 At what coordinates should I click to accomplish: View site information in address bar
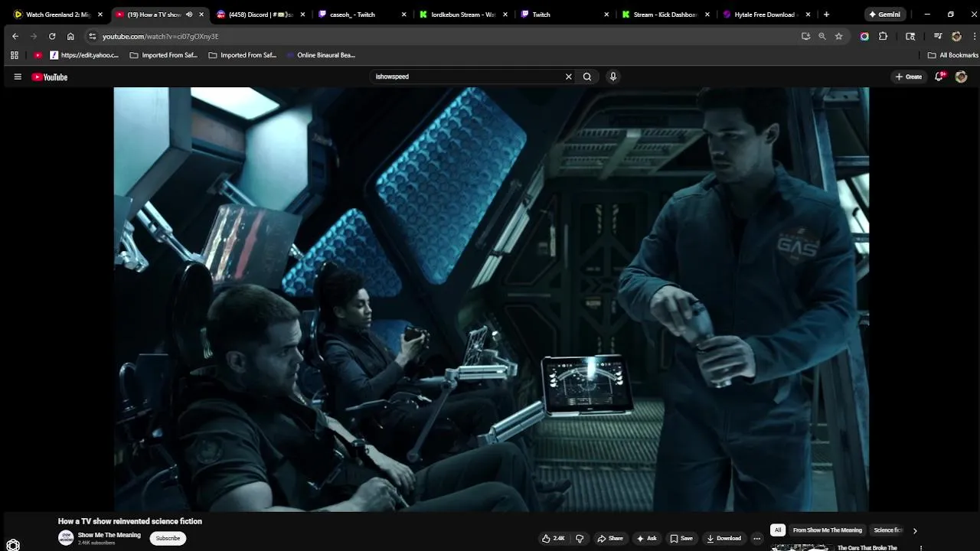coord(92,36)
